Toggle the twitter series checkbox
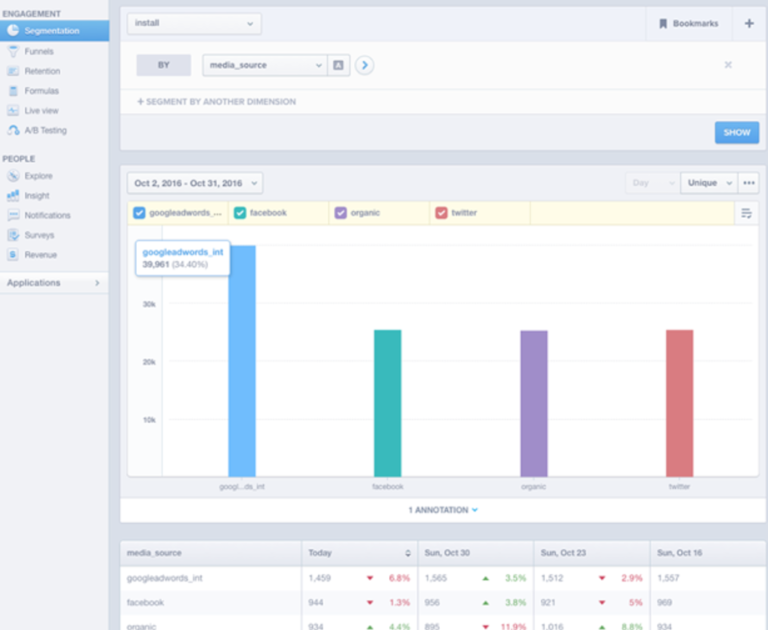Viewport: 768px width, 630px height. tap(441, 213)
